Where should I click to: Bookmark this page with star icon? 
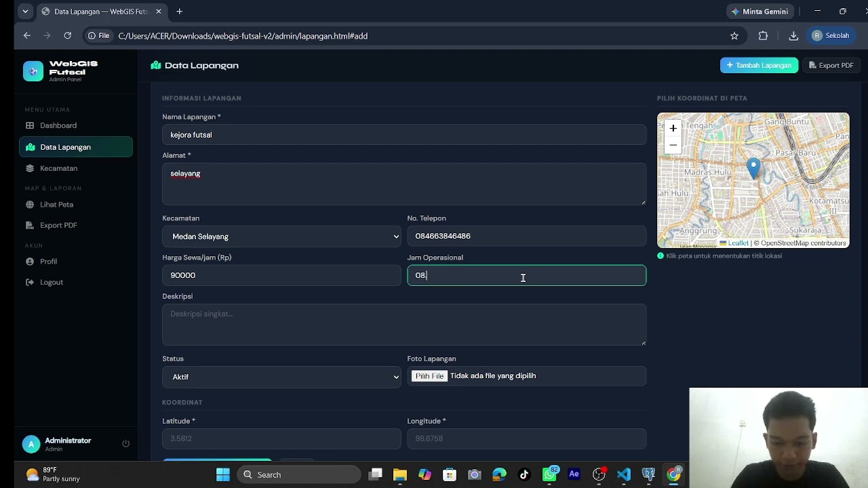(x=734, y=36)
